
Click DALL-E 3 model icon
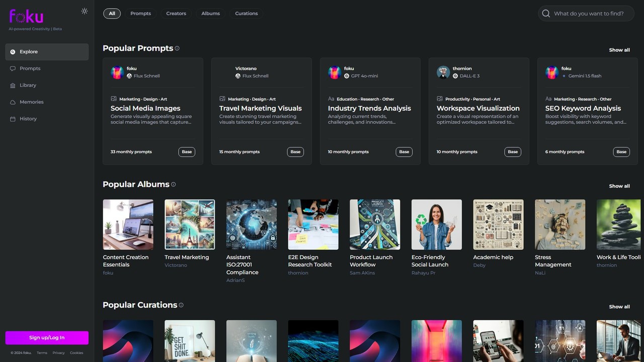pyautogui.click(x=455, y=76)
